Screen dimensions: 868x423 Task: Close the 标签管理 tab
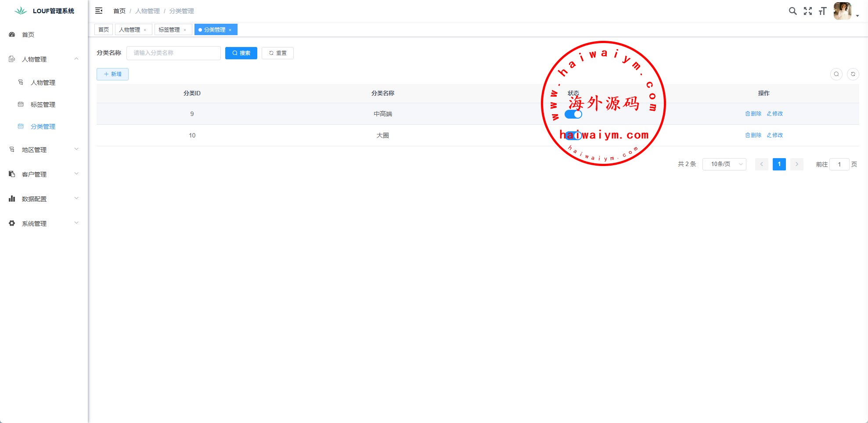click(x=185, y=30)
